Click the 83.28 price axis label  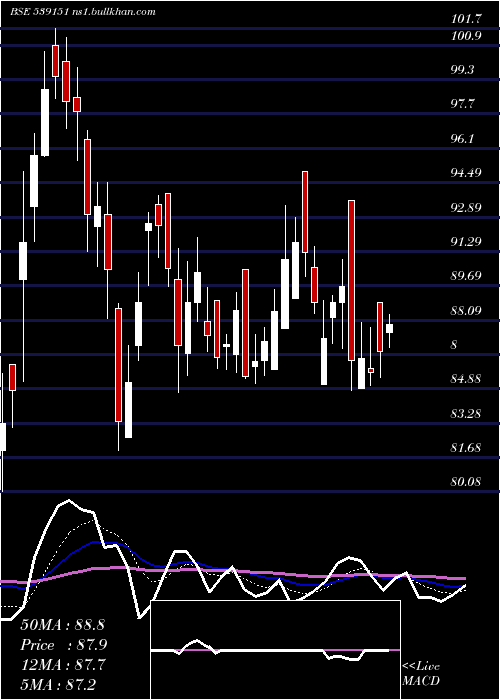(466, 414)
